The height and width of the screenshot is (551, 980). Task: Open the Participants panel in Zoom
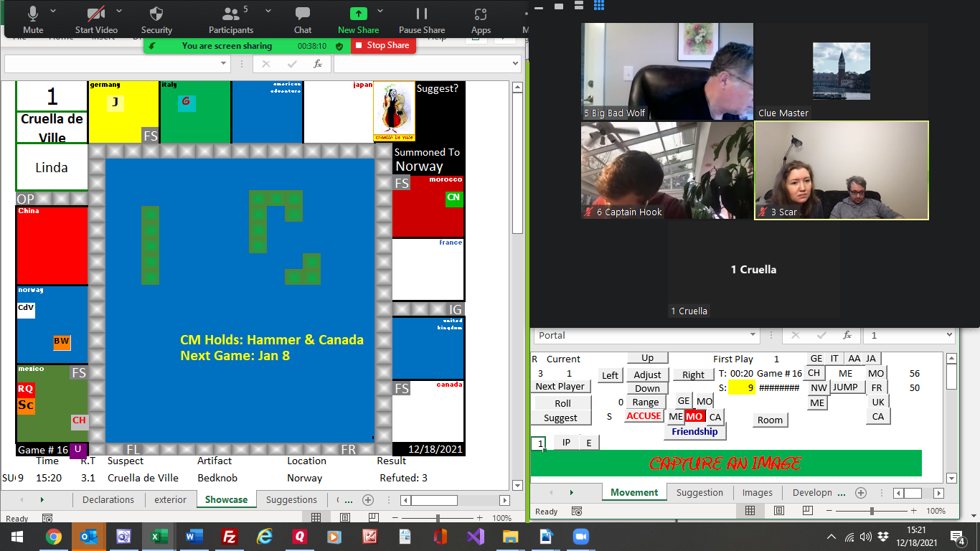pos(231,20)
